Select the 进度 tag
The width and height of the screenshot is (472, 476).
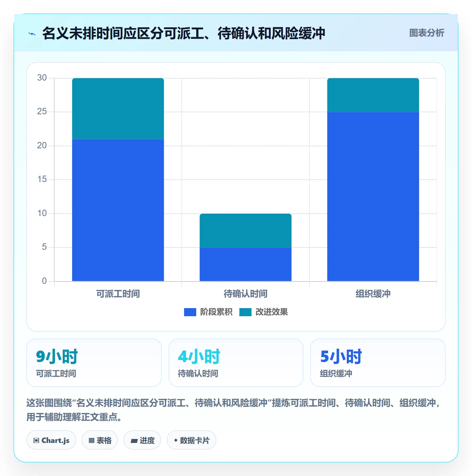[142, 440]
